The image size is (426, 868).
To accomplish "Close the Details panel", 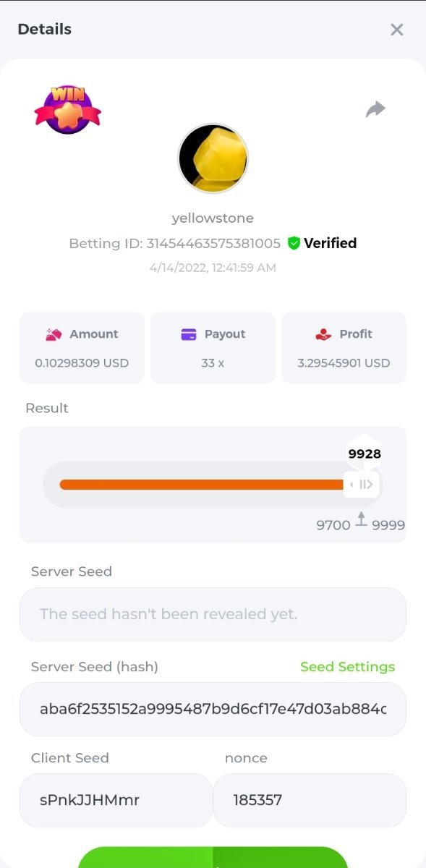I will (396, 30).
